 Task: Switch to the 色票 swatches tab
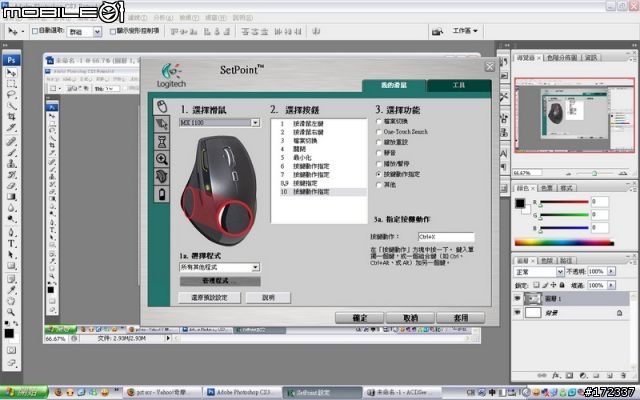pyautogui.click(x=546, y=188)
